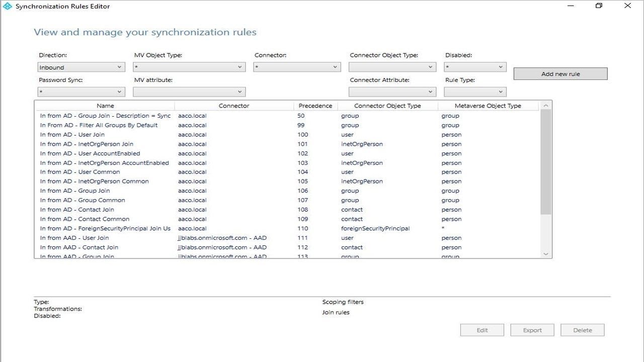Click the Scoping filters label

(343, 302)
